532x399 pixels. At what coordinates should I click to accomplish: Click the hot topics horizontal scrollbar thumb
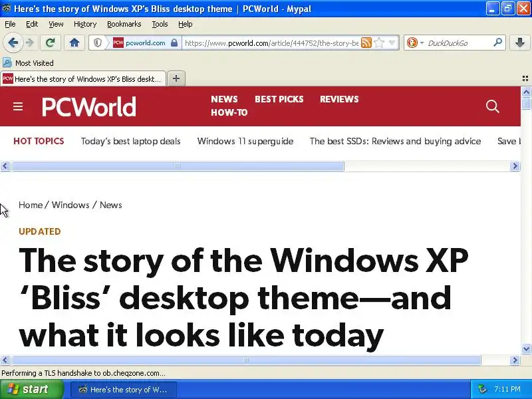(x=178, y=166)
